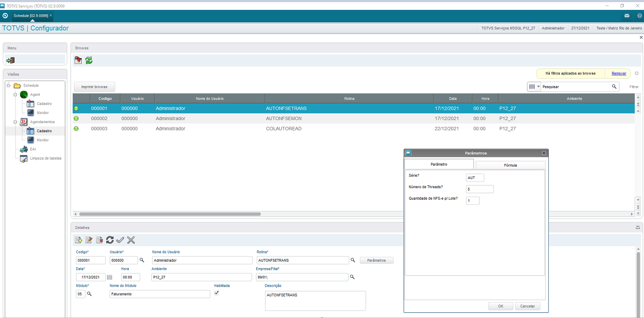
Task: Open EAI tree item
Action: click(x=33, y=149)
